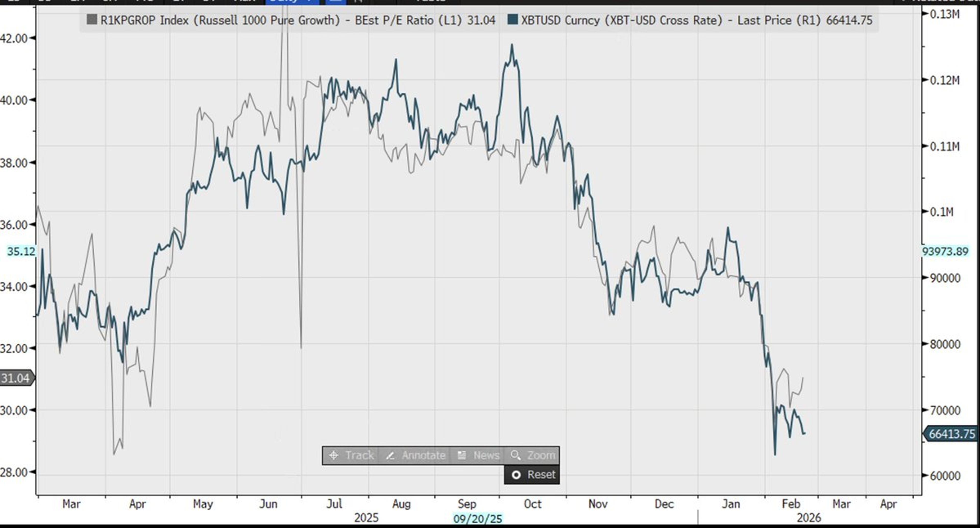Click the teal XBTUSD legend color swatch
The image size is (980, 528).
coord(512,19)
